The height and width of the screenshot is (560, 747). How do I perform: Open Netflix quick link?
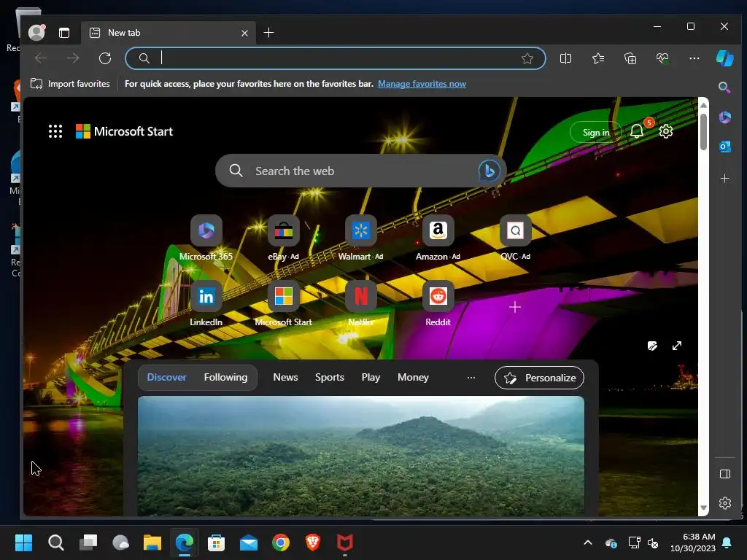coord(360,303)
